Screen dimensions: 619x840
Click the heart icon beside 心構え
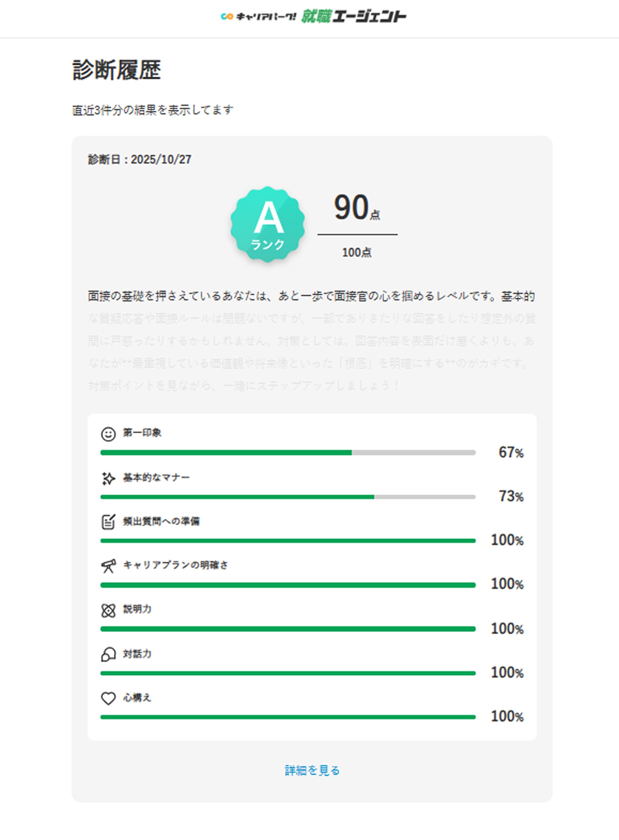pos(108,698)
